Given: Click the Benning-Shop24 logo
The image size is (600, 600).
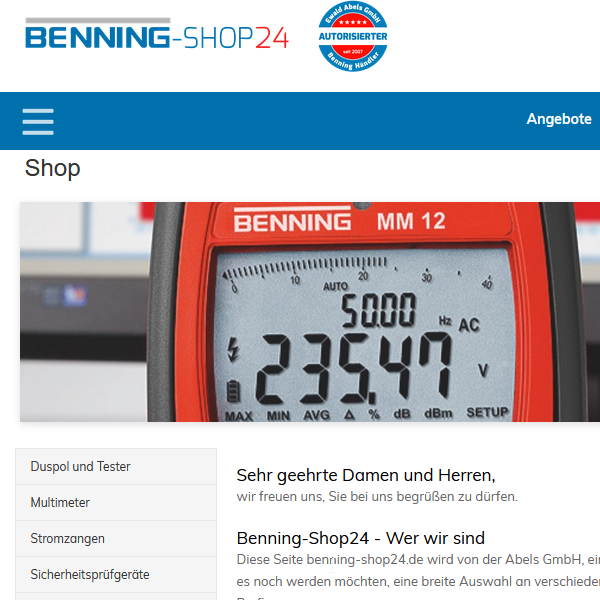Looking at the screenshot, I should 157,34.
